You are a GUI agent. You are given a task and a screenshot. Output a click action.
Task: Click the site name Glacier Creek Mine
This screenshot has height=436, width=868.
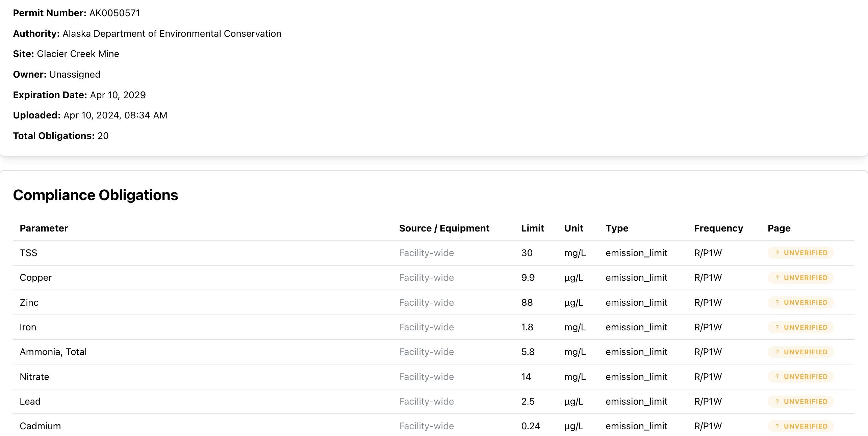click(78, 54)
